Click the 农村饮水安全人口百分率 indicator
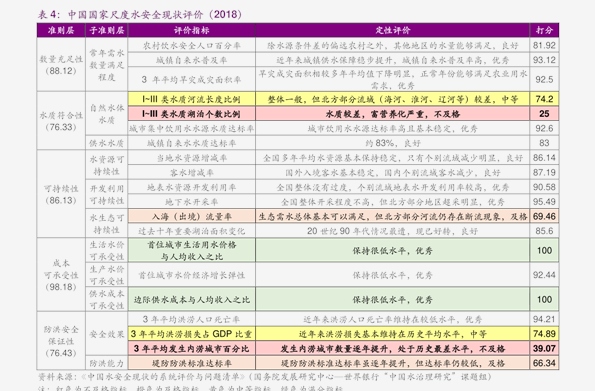This screenshot has height=391, width=595. [192, 46]
